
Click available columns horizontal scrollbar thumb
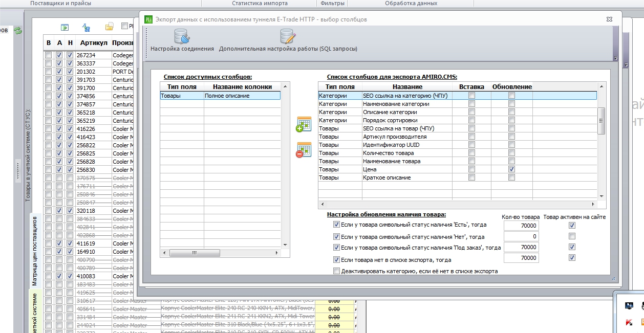tap(195, 253)
